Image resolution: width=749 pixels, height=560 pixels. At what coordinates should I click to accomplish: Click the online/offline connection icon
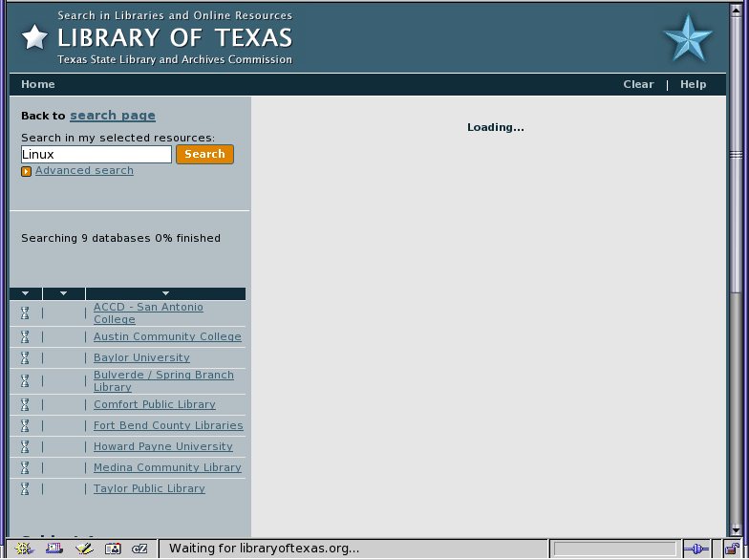tap(696, 549)
